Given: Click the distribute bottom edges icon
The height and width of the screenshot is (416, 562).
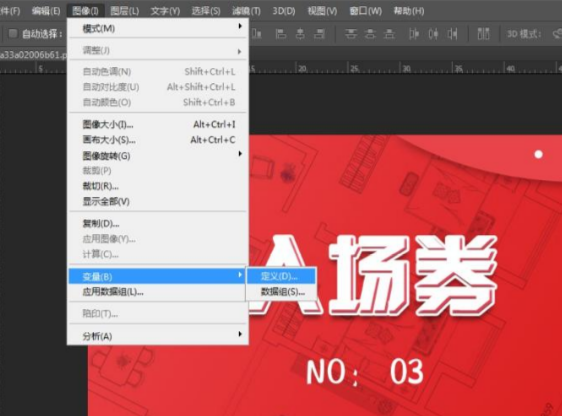Looking at the screenshot, I should click(x=389, y=34).
